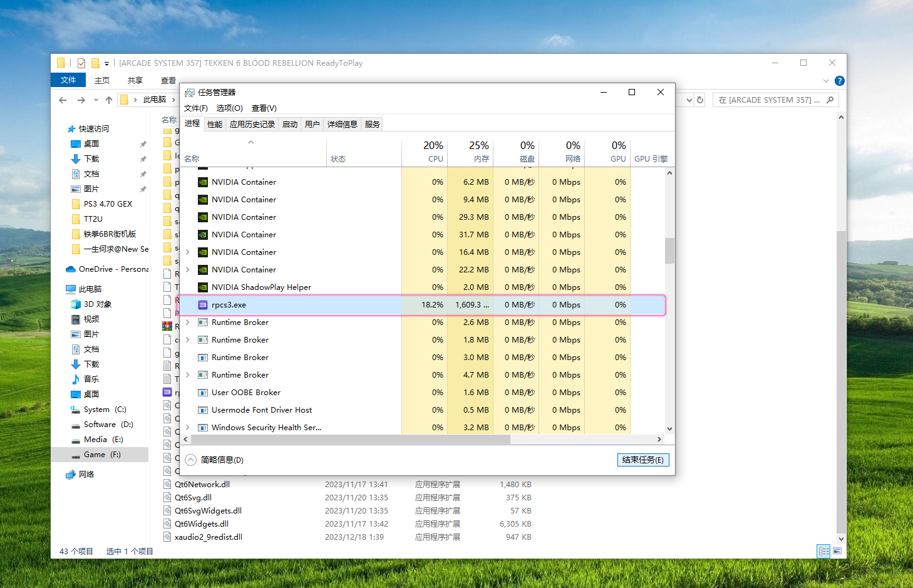Sort processes by GPU column
Image resolution: width=913 pixels, height=588 pixels.
(607, 152)
